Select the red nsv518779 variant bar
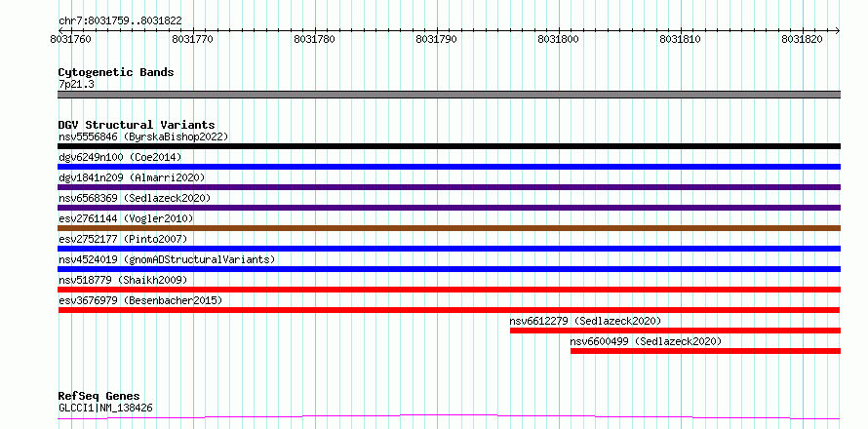Viewport: 868px width, 429px height. tap(449, 290)
